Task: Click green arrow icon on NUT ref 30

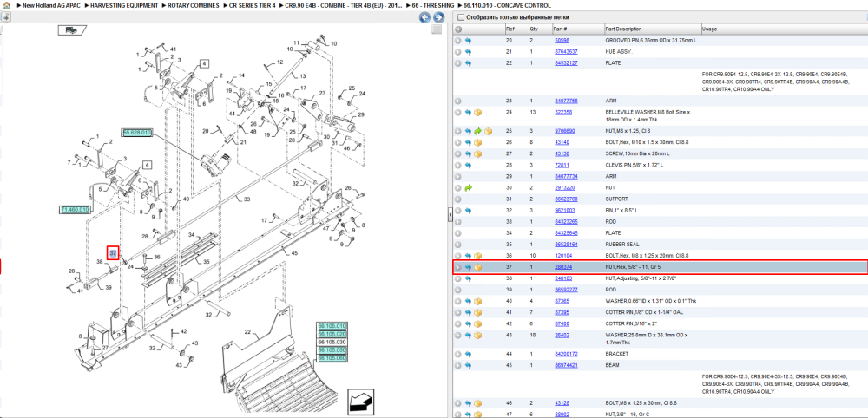Action: point(469,188)
